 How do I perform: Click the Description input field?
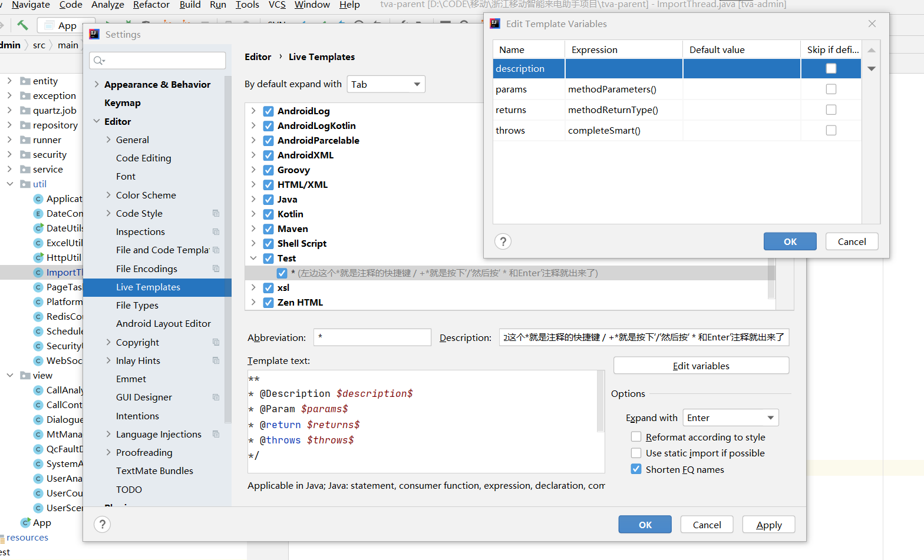pyautogui.click(x=644, y=337)
